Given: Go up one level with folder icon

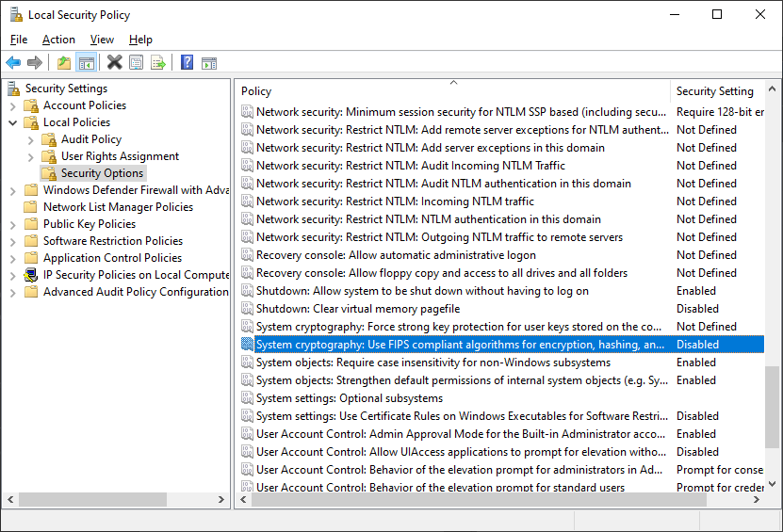Looking at the screenshot, I should coord(64,63).
